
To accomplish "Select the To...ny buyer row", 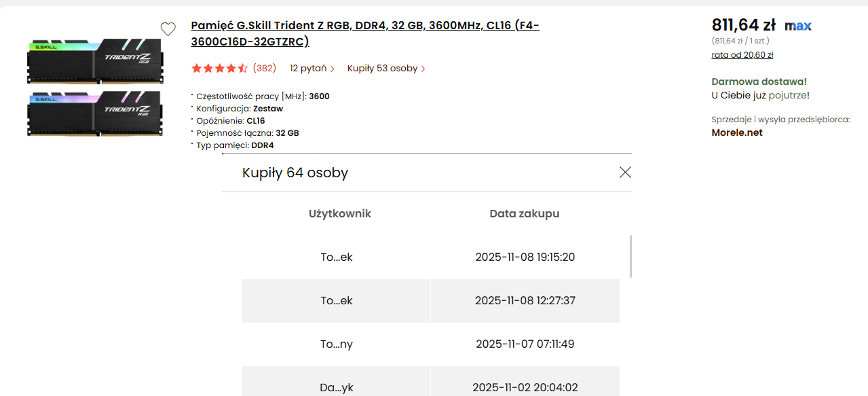I will [x=337, y=344].
